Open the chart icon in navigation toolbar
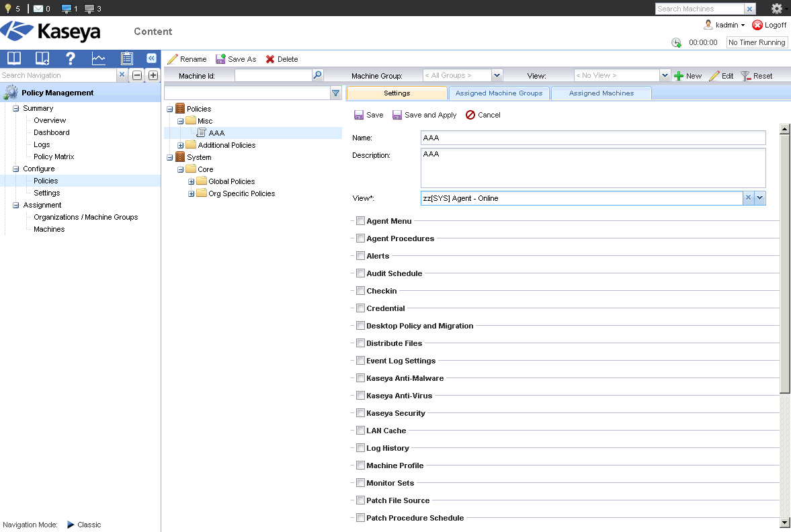Screen dimensions: 791x532 pyautogui.click(x=99, y=58)
